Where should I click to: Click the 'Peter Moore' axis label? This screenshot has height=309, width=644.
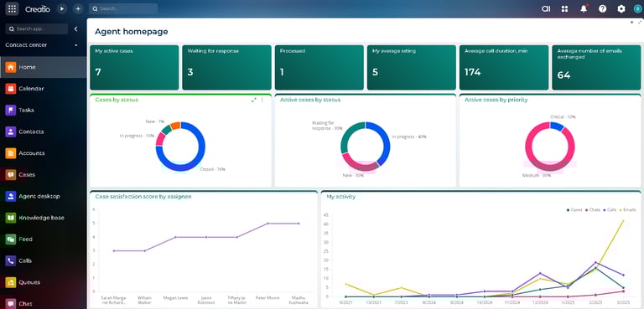pyautogui.click(x=267, y=297)
